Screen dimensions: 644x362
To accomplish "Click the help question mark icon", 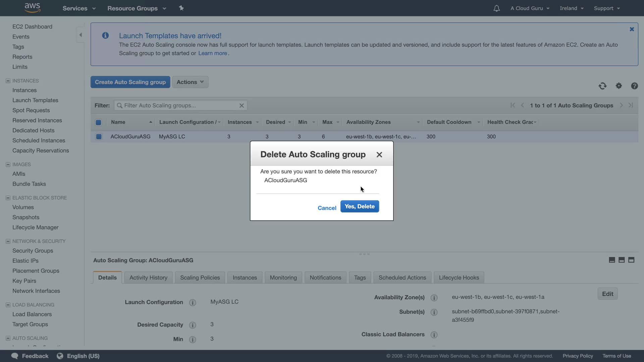I will click(634, 86).
